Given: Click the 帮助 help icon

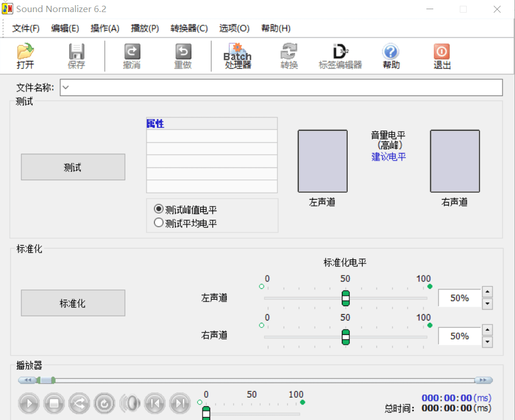Looking at the screenshot, I should (391, 56).
